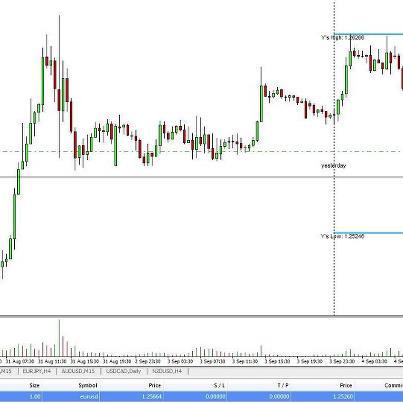Viewport: 403px width, 403px height.
Task: Click the 3 Sep 23:30 time label
Action: pyautogui.click(x=342, y=361)
